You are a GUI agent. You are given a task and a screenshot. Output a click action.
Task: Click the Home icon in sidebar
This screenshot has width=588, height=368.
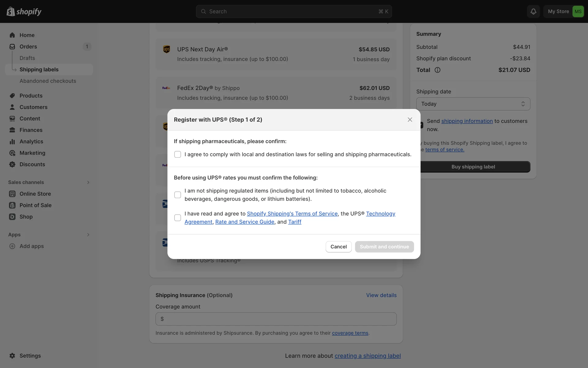(12, 35)
